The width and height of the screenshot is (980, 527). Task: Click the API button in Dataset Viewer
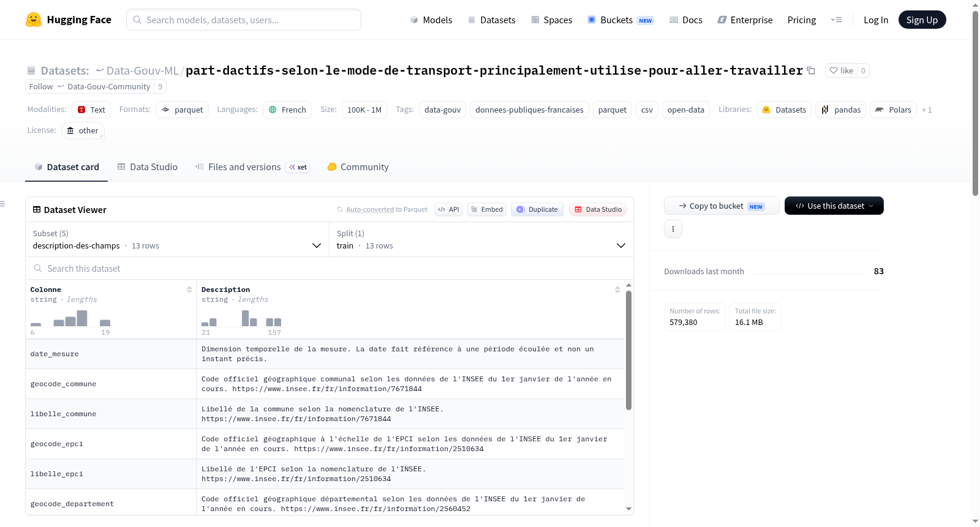pos(448,209)
